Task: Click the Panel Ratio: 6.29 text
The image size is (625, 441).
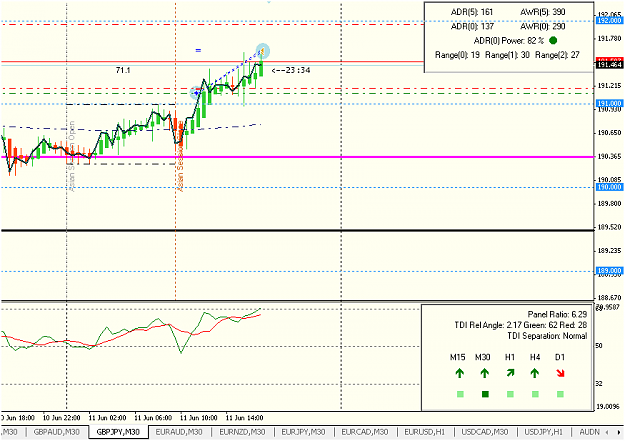Action: point(557,315)
